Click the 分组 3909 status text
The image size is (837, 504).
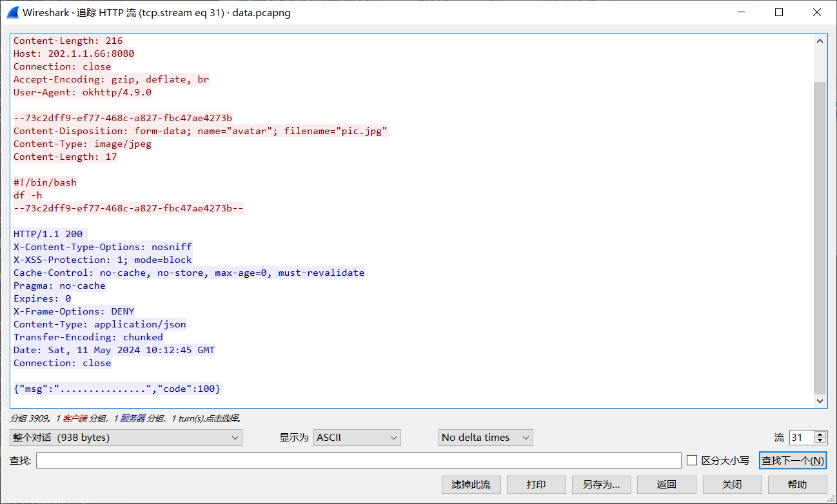coord(29,419)
